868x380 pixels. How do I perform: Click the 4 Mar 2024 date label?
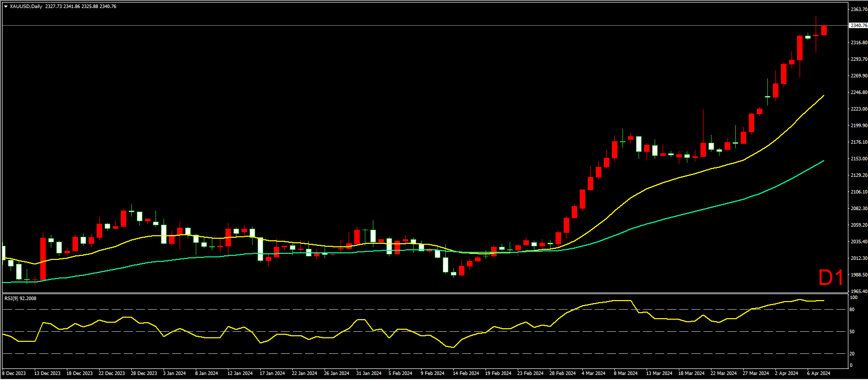(x=594, y=373)
